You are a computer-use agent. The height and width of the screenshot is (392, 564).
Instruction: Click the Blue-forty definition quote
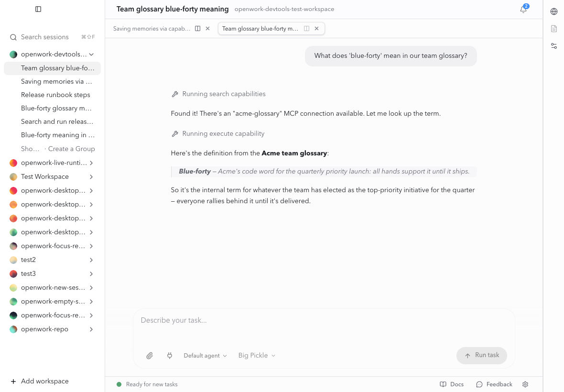(x=324, y=172)
